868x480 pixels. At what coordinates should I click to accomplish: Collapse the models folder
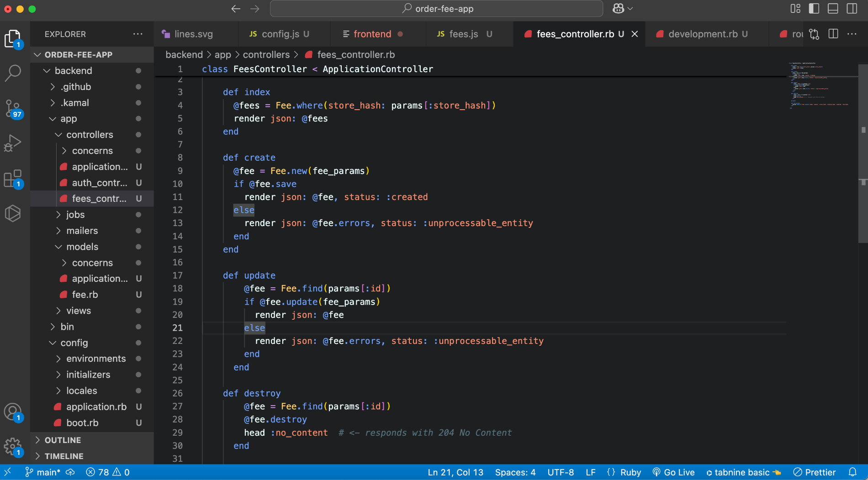pyautogui.click(x=92, y=247)
